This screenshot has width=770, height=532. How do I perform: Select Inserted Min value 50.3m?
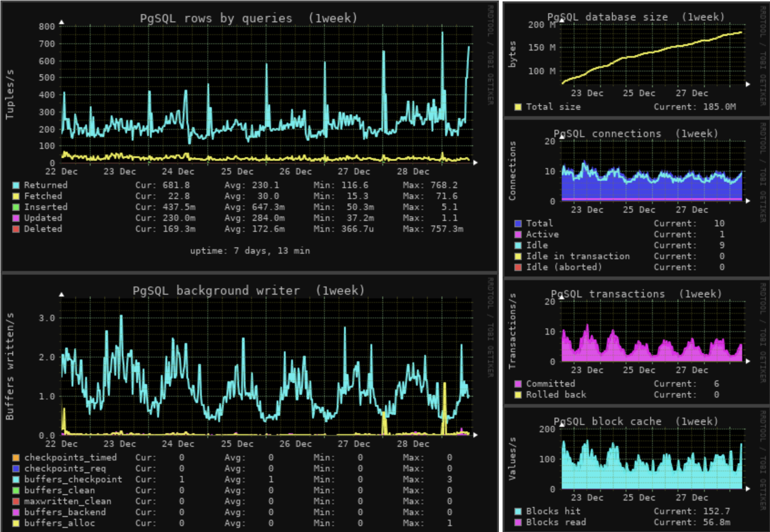(360, 207)
